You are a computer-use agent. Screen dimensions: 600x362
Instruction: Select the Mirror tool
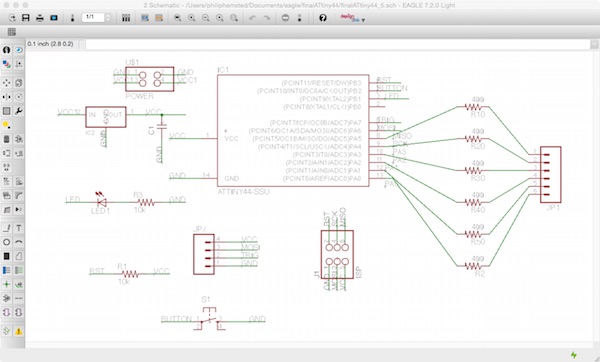click(7, 97)
